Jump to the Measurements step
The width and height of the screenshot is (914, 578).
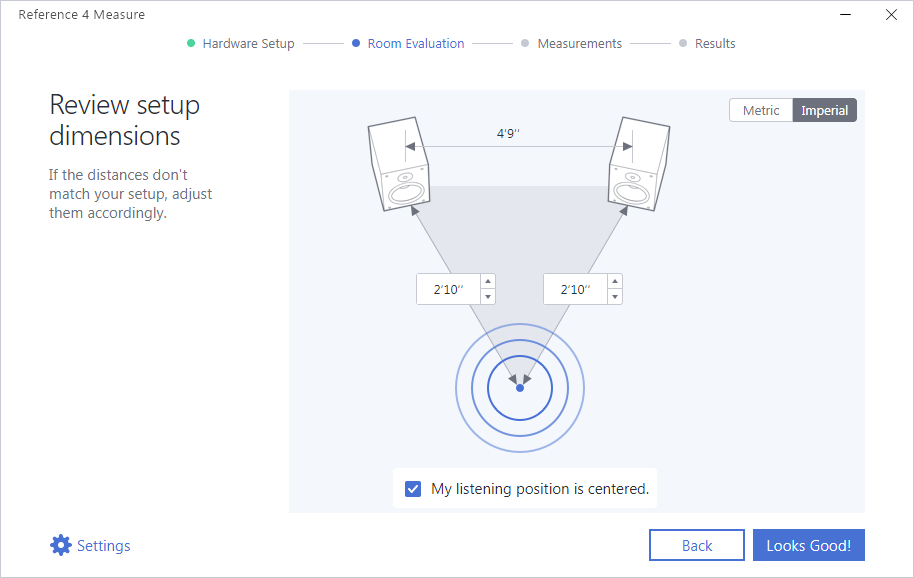(579, 44)
